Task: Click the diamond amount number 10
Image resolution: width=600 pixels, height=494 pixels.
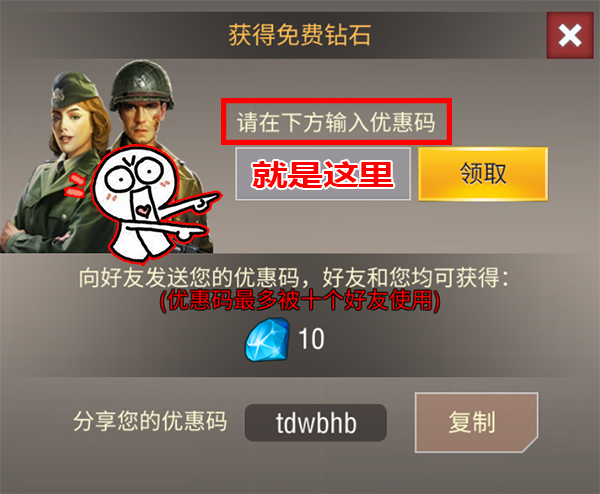Action: pos(311,339)
